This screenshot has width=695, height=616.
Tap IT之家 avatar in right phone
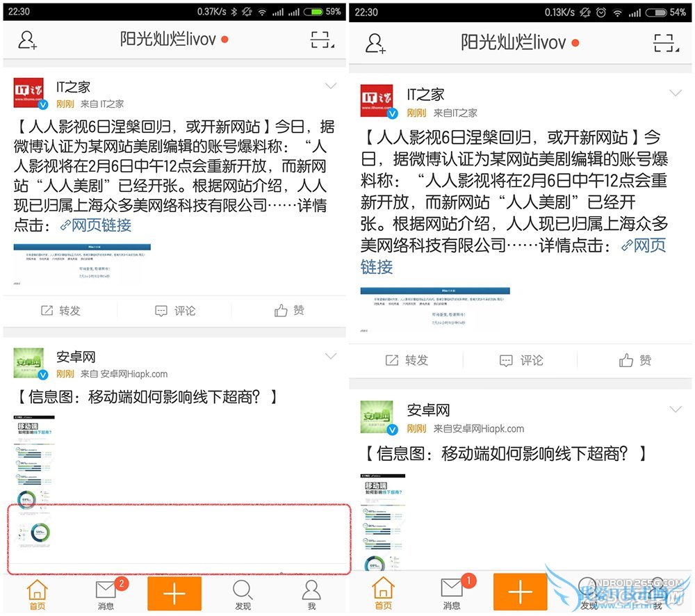pyautogui.click(x=377, y=101)
